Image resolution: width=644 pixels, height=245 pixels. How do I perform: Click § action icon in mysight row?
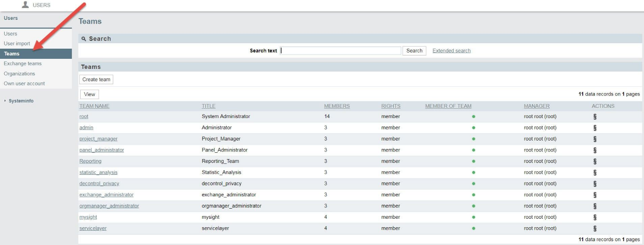[595, 217]
